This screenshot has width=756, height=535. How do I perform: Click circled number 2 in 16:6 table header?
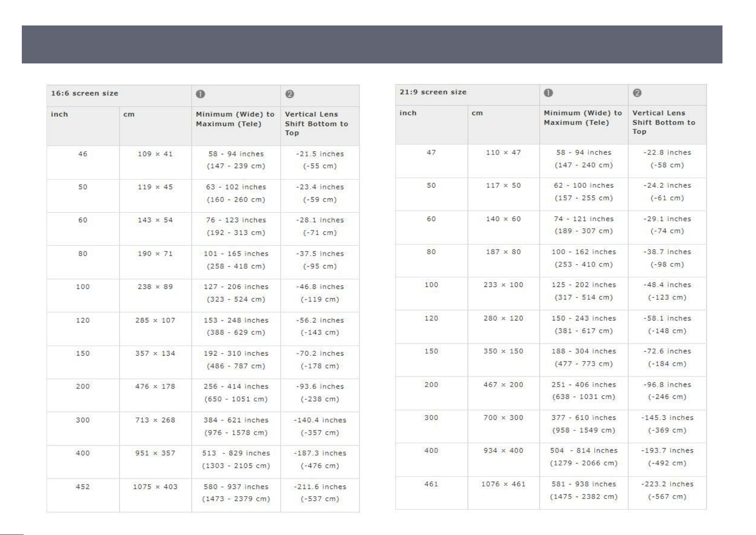290,94
